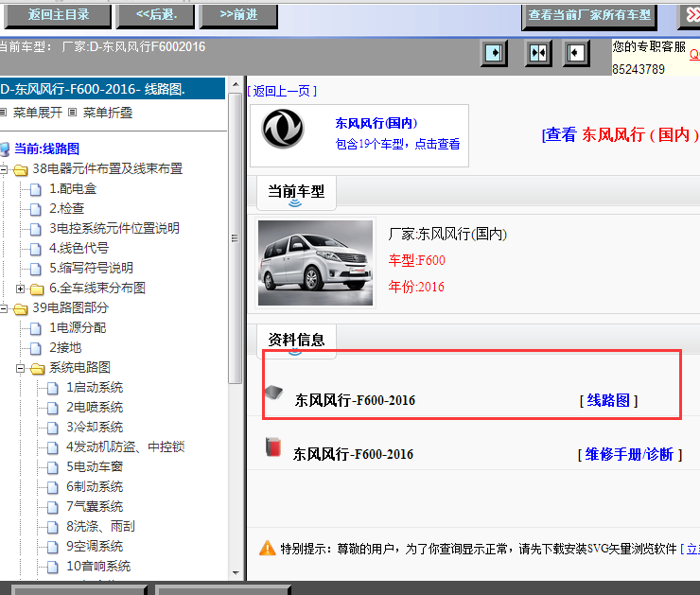
Task: Click page icon beside 5电动车窗
Action: tap(53, 468)
